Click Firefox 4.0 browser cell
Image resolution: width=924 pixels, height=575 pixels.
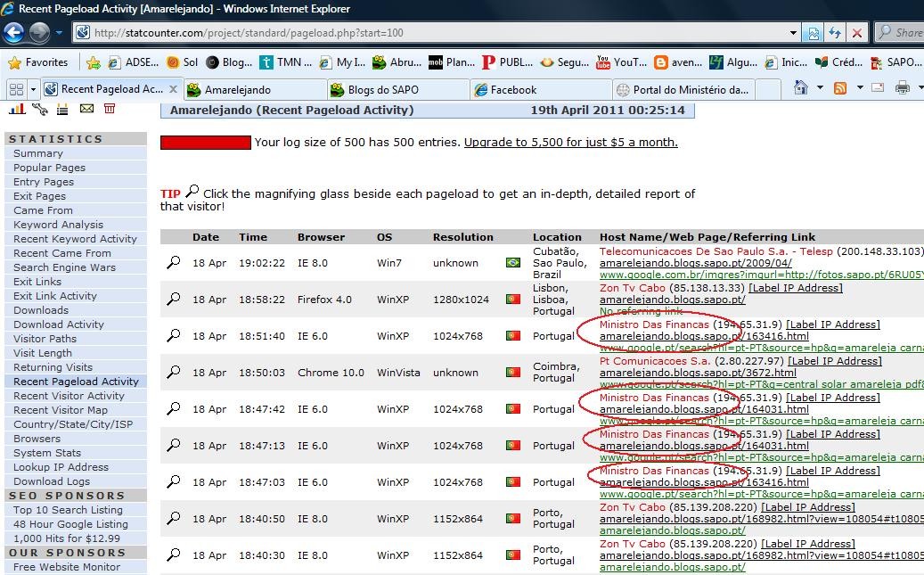coord(324,300)
